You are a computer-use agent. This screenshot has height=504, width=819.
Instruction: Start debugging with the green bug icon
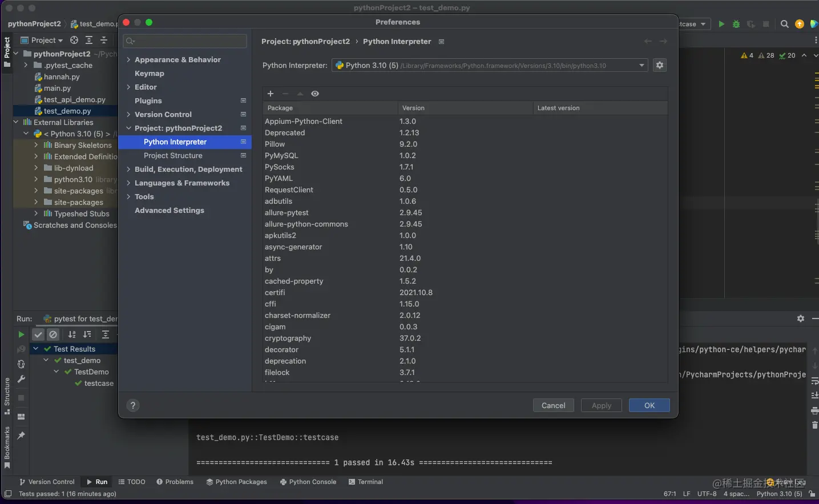[736, 24]
